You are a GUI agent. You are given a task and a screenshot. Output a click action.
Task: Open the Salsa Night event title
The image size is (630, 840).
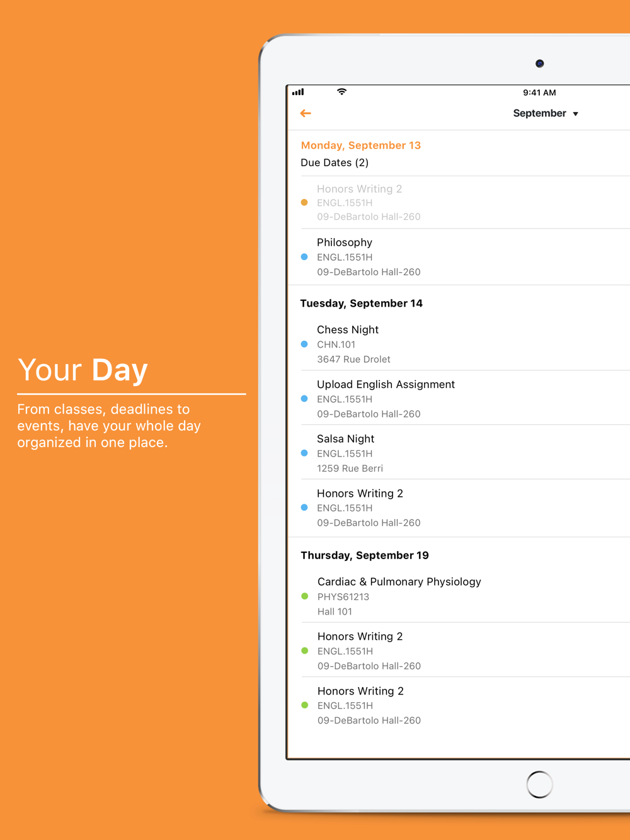[345, 439]
